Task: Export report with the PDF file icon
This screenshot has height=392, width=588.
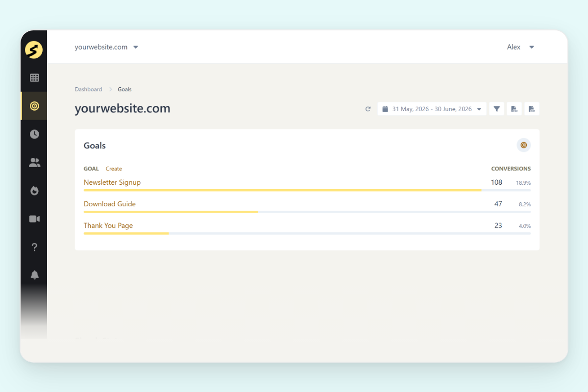Action: click(532, 109)
